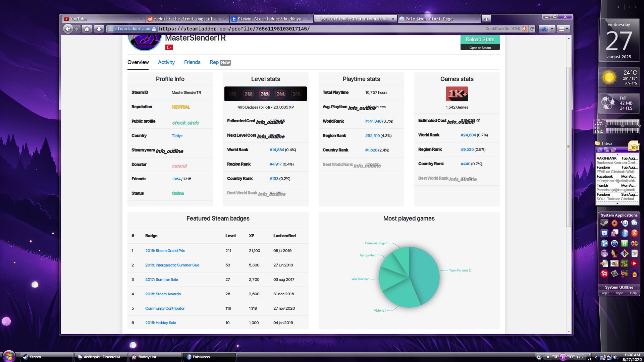Switch to the reddit tab

point(188,19)
